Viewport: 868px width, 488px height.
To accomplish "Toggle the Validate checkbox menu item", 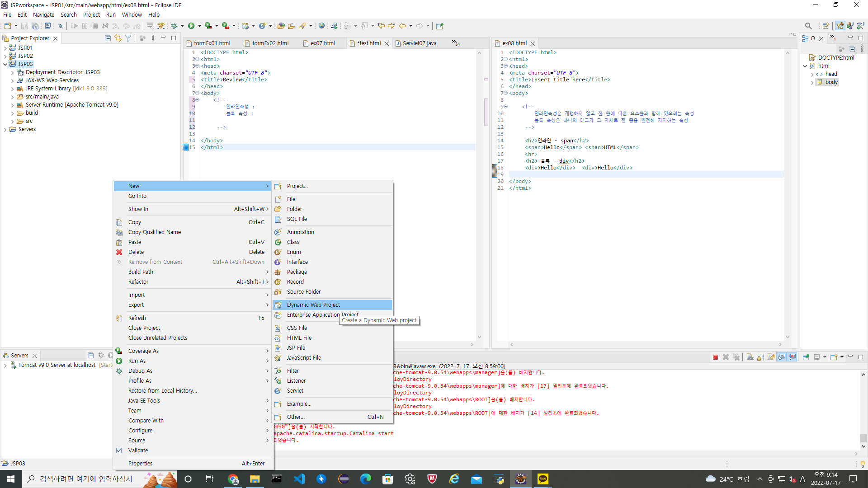I will (x=138, y=450).
